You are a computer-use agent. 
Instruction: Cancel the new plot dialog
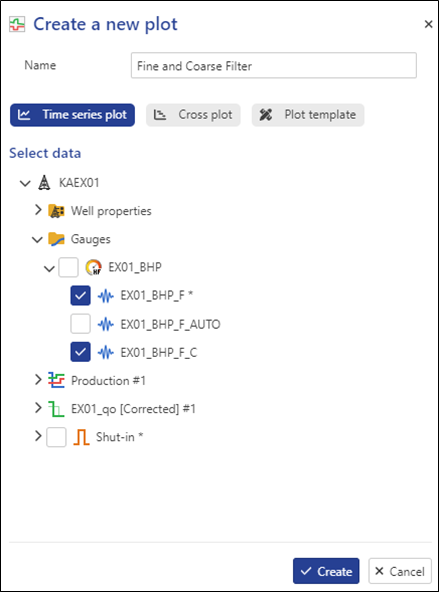coord(400,571)
